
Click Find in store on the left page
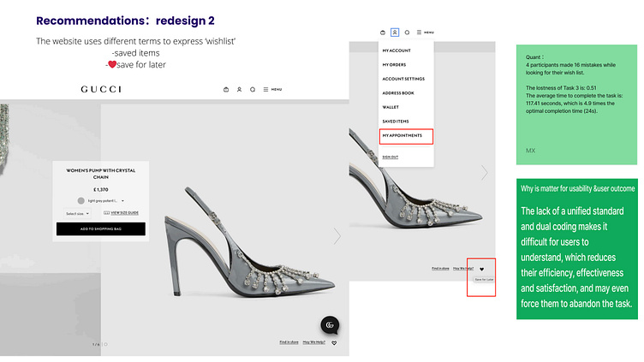[289, 342]
